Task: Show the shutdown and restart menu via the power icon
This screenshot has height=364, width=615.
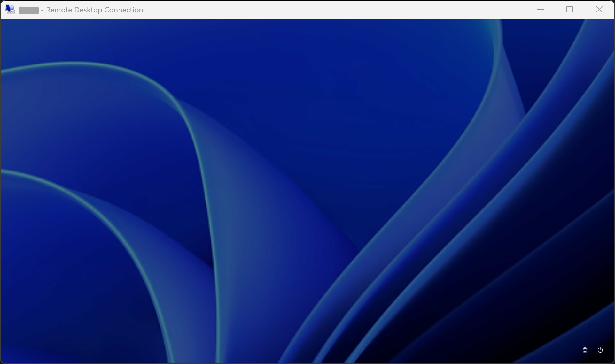Action: tap(600, 350)
